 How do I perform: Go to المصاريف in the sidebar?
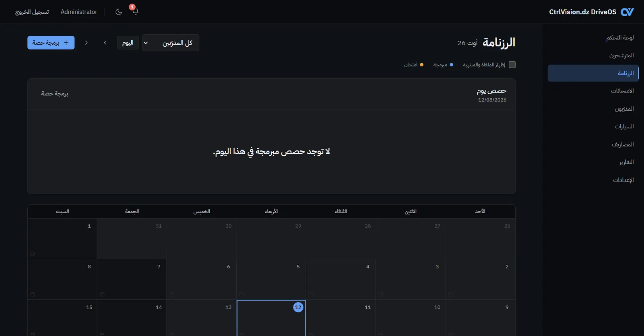tap(593, 144)
